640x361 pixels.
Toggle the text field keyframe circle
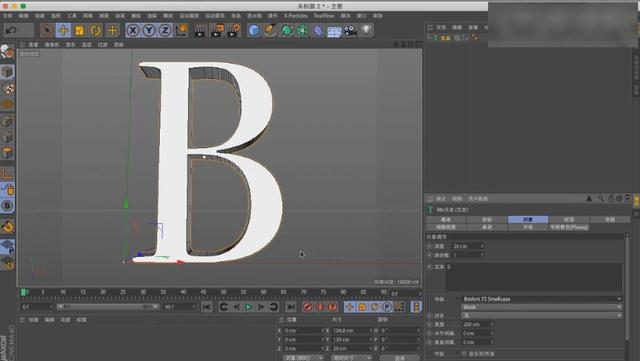(429, 267)
